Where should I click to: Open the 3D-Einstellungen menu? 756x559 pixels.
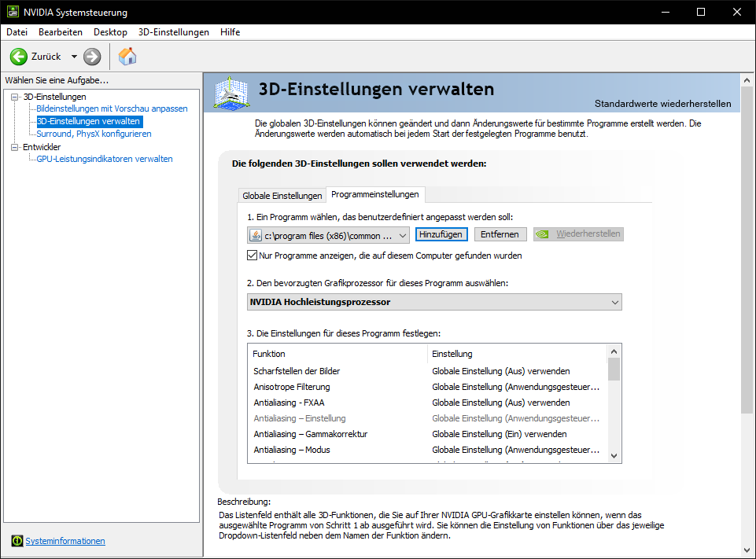click(x=172, y=32)
